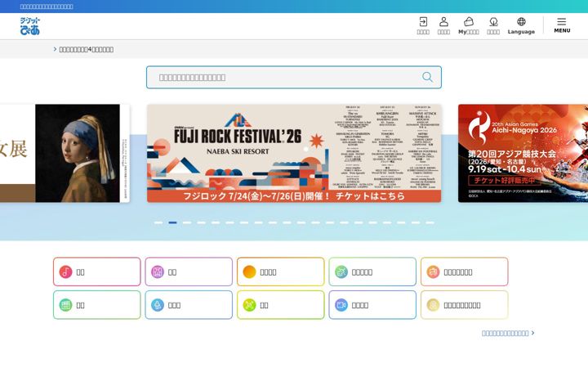588x368 pixels.
Task: Open the Aichi-Nagoya 2026 Asian Games banner
Action: (523, 153)
